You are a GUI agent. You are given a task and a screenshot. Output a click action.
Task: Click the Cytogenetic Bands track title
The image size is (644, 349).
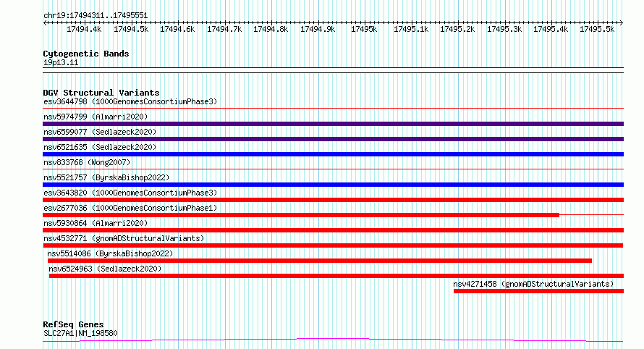86,54
